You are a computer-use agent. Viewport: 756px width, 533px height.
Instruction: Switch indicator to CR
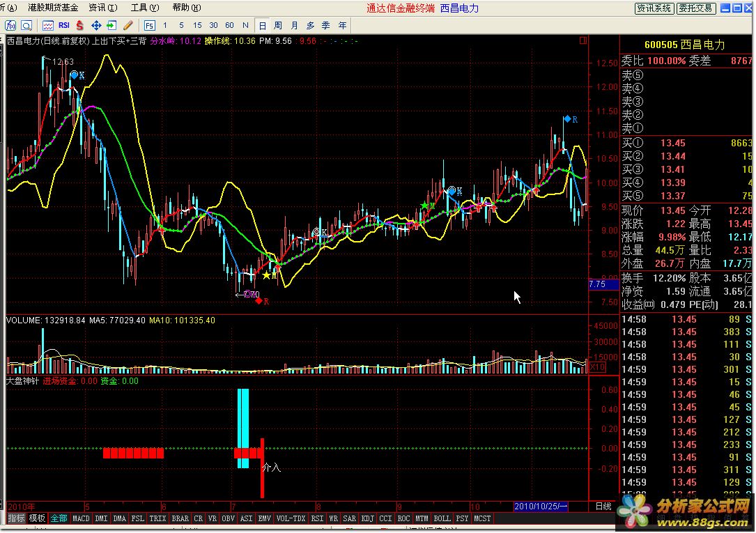click(x=198, y=518)
